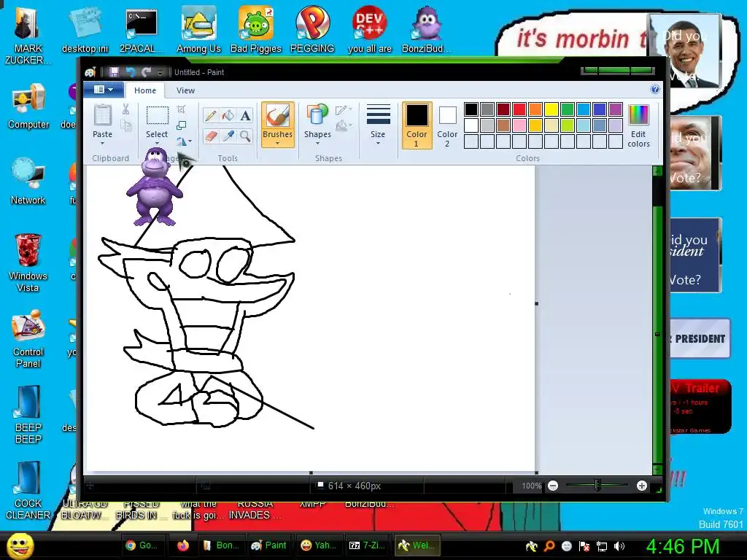Select the Fill with color bucket tool

[x=228, y=116]
